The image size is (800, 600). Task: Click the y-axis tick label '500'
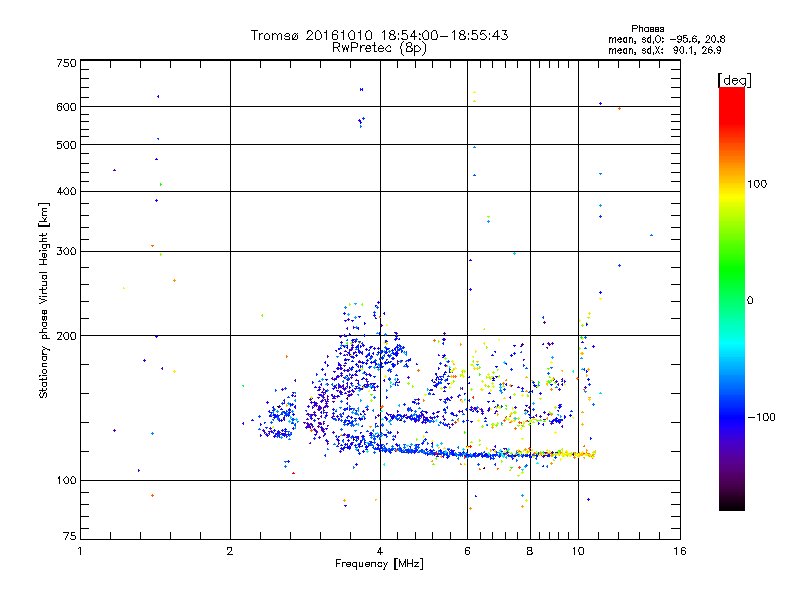point(66,145)
